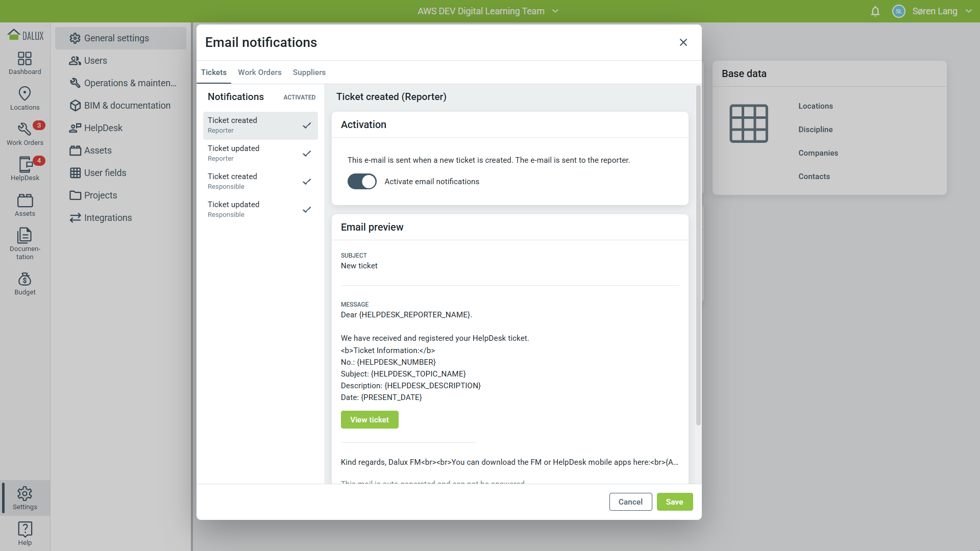Disable 'Activate email notifications' toggle
Image resolution: width=980 pixels, height=551 pixels.
coord(362,181)
